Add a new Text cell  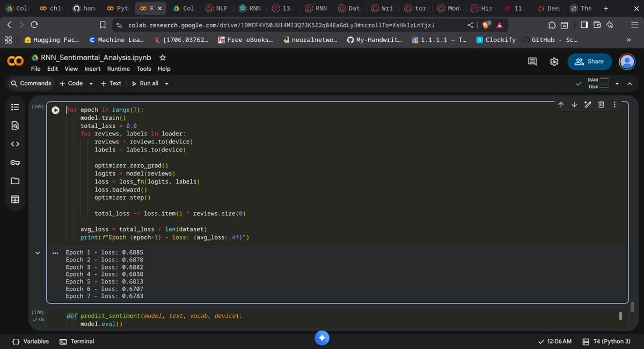[111, 84]
